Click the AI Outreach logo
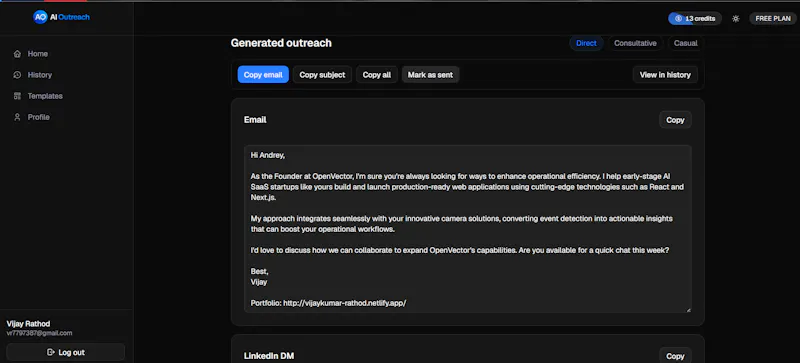This screenshot has height=363, width=800. [x=61, y=17]
